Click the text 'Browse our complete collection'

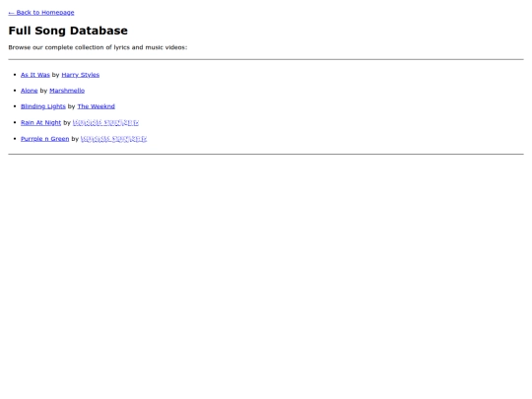pyautogui.click(x=57, y=47)
